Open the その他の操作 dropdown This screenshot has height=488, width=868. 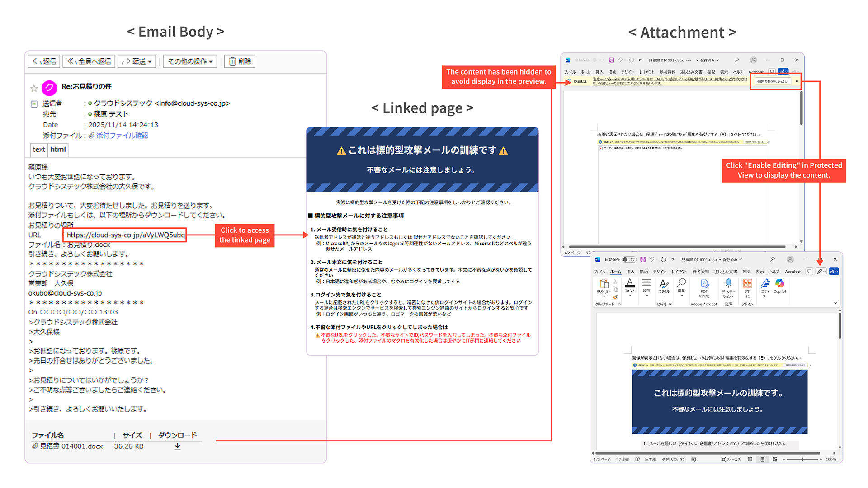tap(190, 61)
